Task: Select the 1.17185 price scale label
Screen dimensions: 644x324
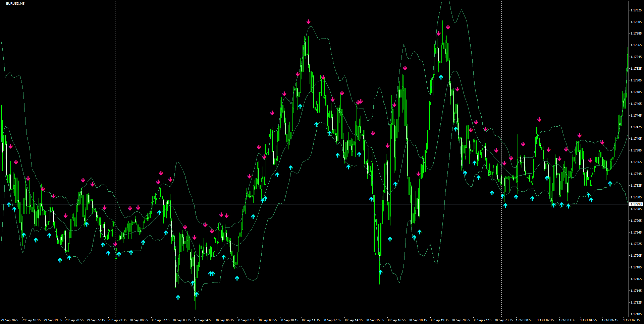Action: (x=636, y=267)
